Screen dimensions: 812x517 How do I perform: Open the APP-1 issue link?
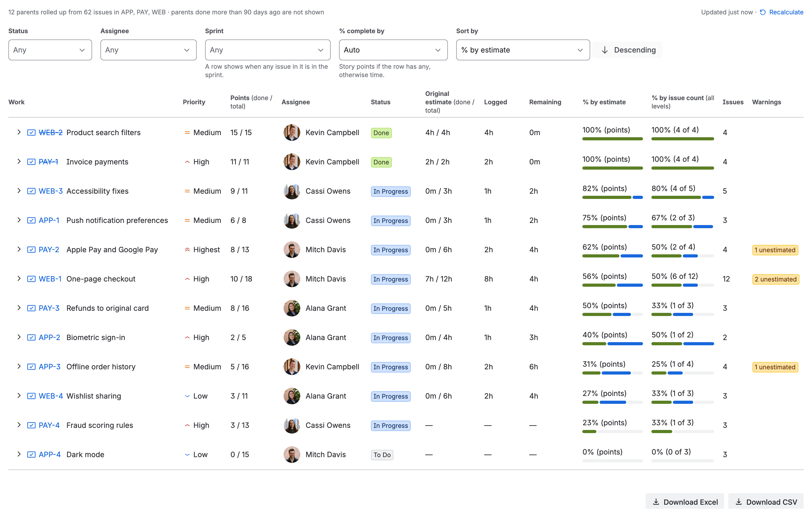pos(49,220)
